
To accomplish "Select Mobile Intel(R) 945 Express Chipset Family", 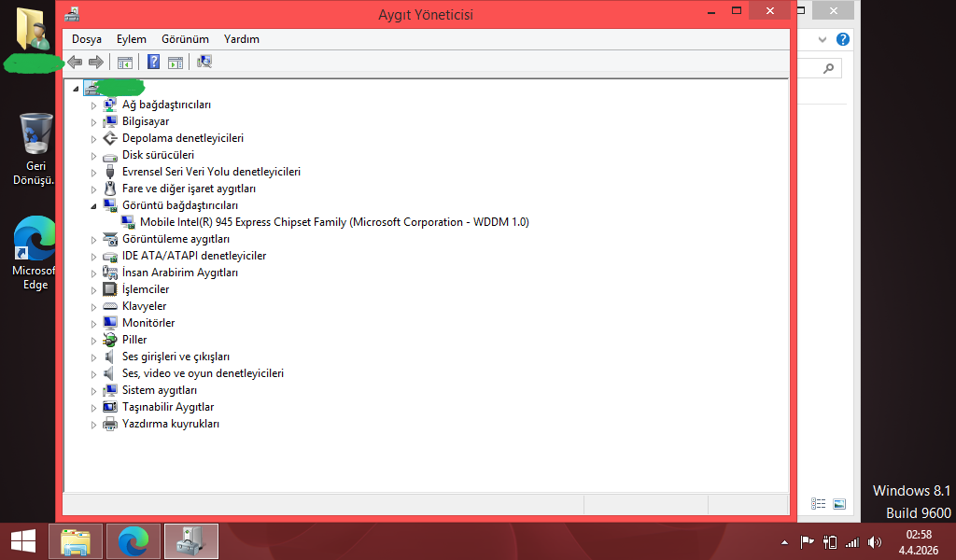I will [334, 222].
